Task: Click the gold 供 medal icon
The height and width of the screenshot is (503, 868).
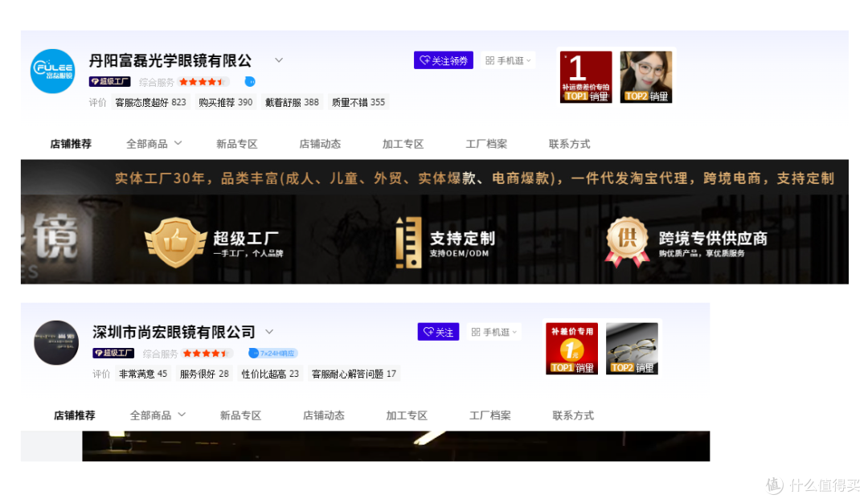Action: (627, 242)
